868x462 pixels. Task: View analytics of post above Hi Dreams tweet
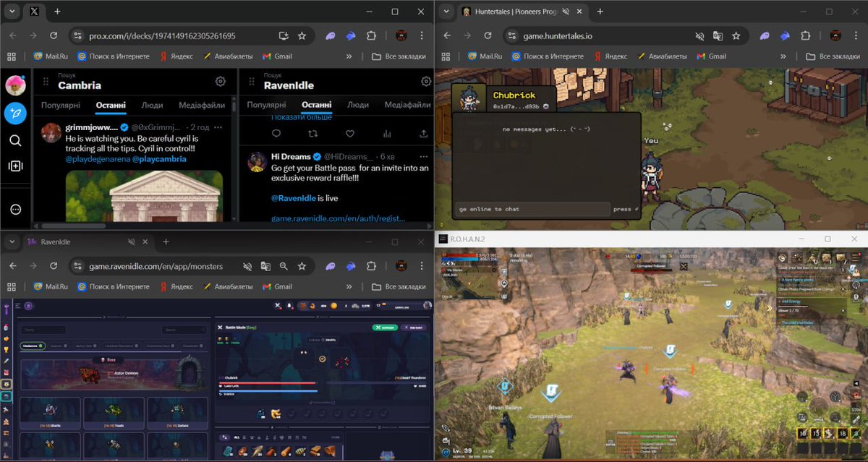[387, 134]
